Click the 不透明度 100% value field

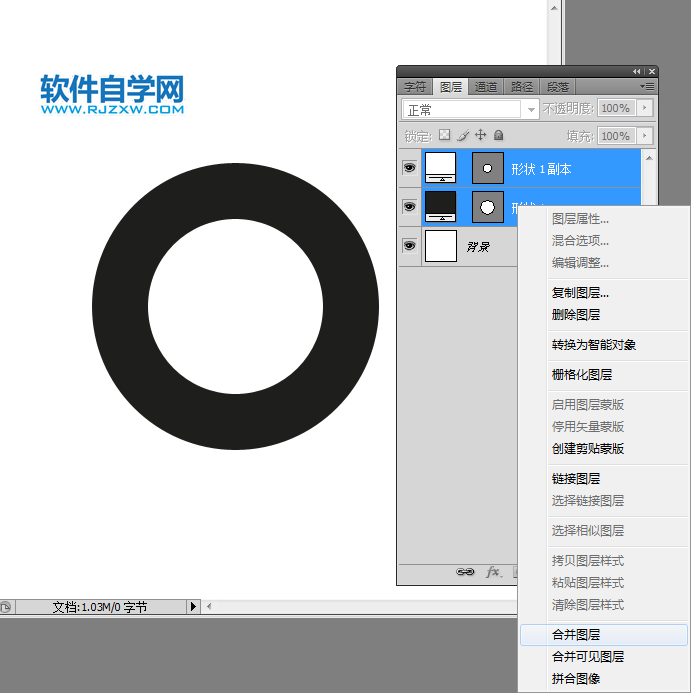pos(616,108)
